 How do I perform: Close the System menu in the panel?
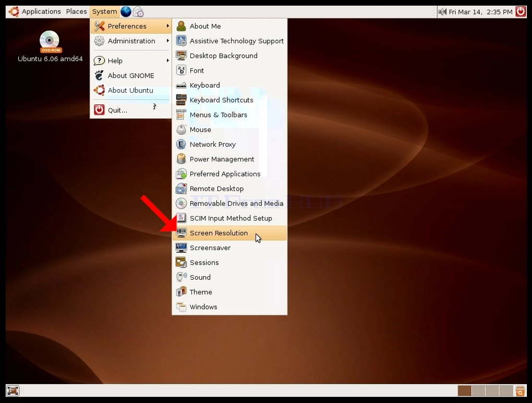tap(104, 11)
